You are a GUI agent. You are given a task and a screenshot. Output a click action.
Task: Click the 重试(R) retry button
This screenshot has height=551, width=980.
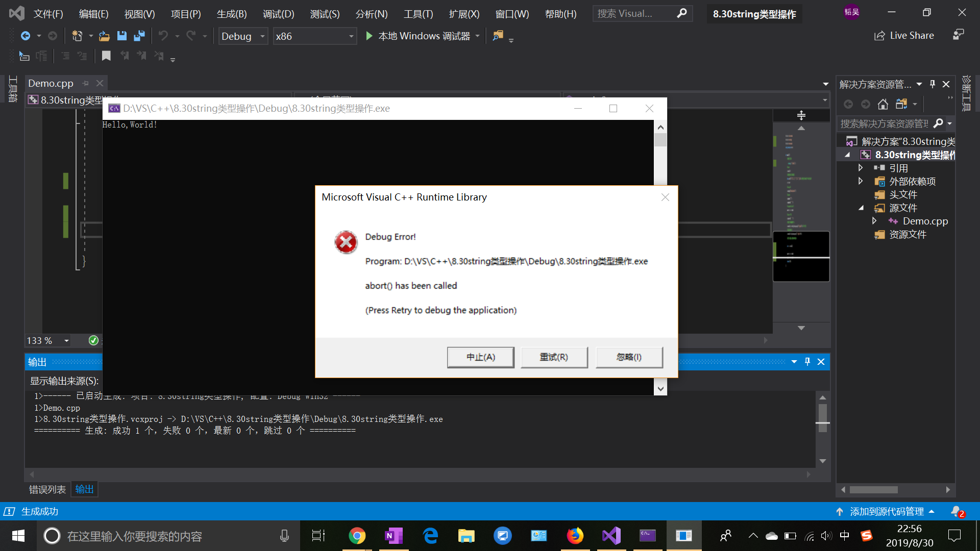point(554,357)
